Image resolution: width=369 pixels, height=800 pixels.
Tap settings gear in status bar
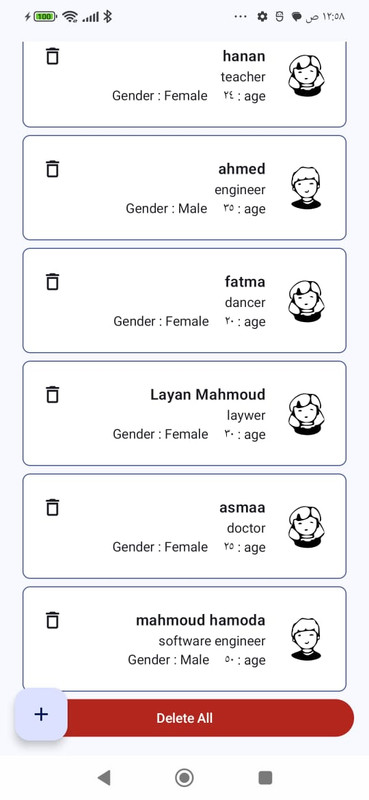pos(262,17)
